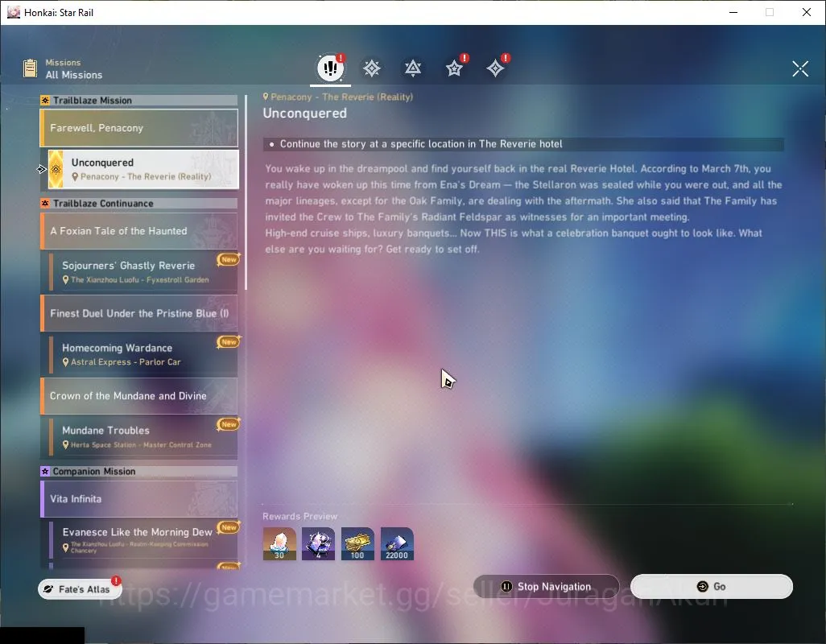This screenshot has height=644, width=826.
Task: Click the Stellar Jade reward icon showing 30
Action: (279, 543)
